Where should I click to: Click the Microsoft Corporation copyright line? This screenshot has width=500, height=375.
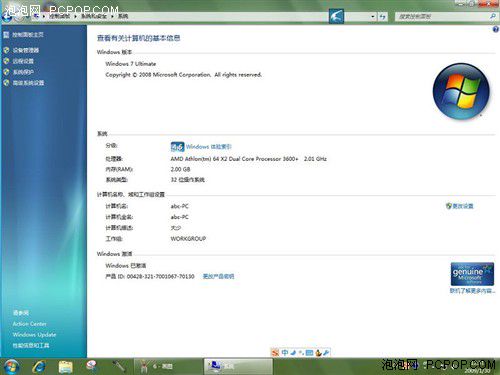(x=183, y=75)
